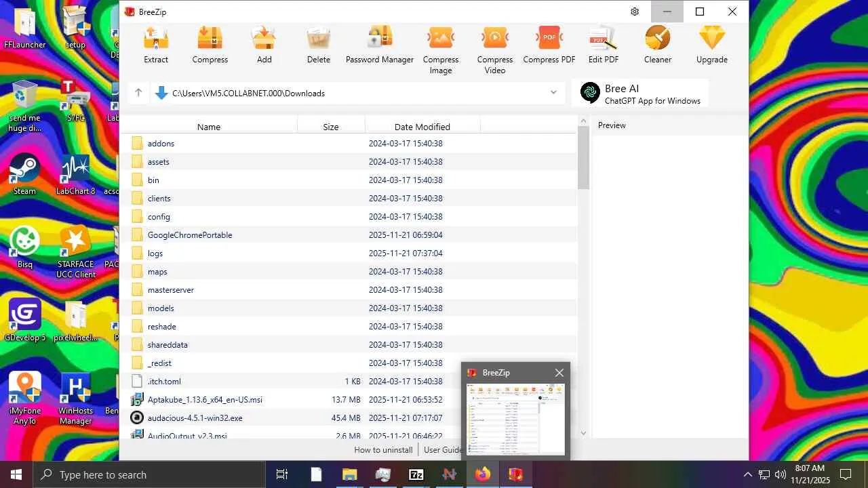Launch the Cleaner tool
Image resolution: width=868 pixels, height=488 pixels.
658,45
